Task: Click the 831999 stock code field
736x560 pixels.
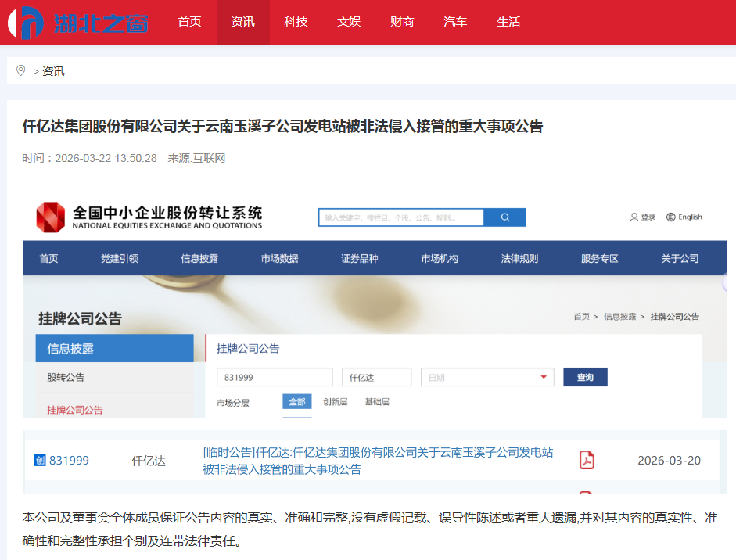Action: tap(275, 378)
